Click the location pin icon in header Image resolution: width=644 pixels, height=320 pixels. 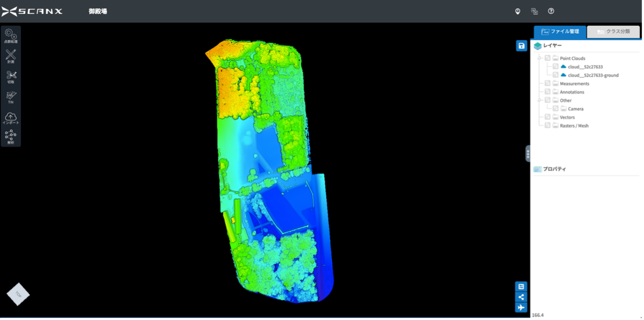[x=518, y=11]
